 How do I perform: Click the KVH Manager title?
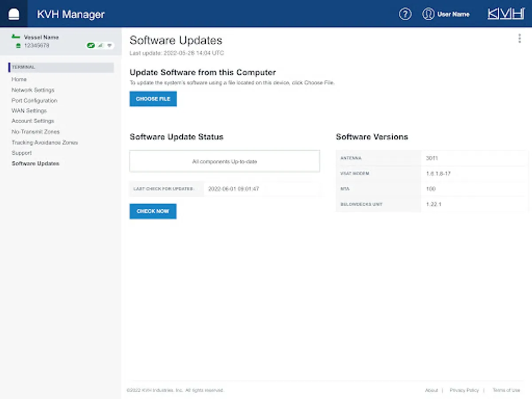click(71, 14)
